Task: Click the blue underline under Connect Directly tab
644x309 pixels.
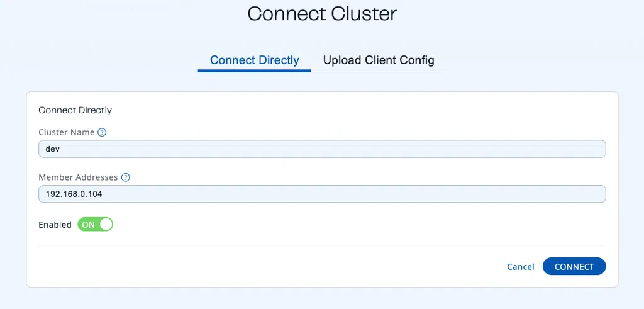Action: [x=254, y=70]
